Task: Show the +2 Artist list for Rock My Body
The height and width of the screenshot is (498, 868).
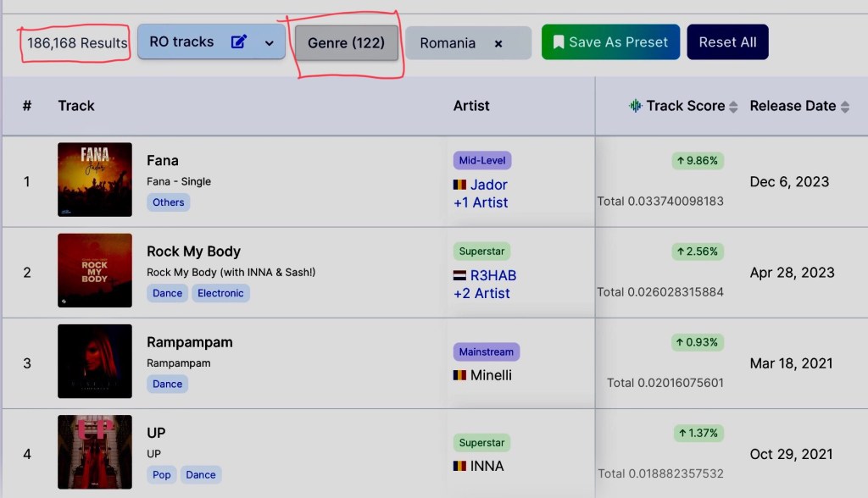Action: click(481, 293)
